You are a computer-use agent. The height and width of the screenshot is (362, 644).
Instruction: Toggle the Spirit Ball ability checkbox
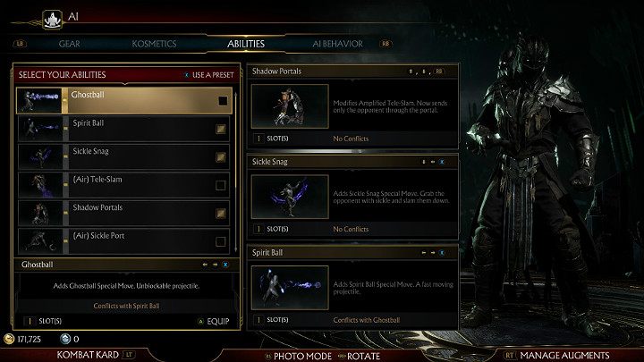[x=221, y=130]
